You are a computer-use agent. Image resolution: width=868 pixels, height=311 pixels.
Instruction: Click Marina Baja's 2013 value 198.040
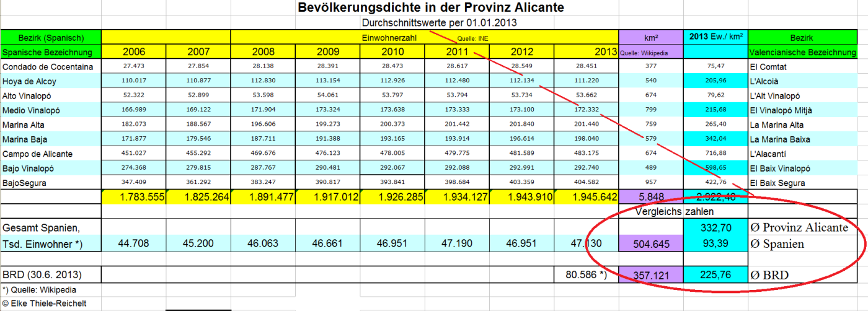point(586,139)
